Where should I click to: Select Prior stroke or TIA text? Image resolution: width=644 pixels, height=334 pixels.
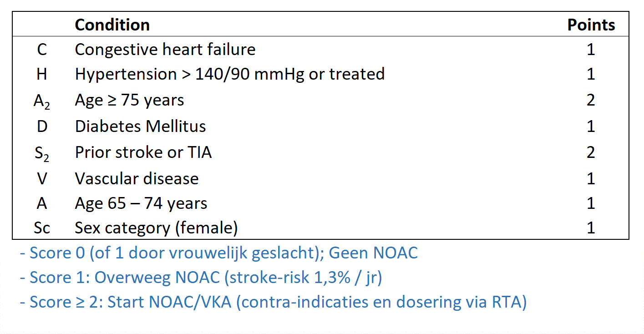143,152
